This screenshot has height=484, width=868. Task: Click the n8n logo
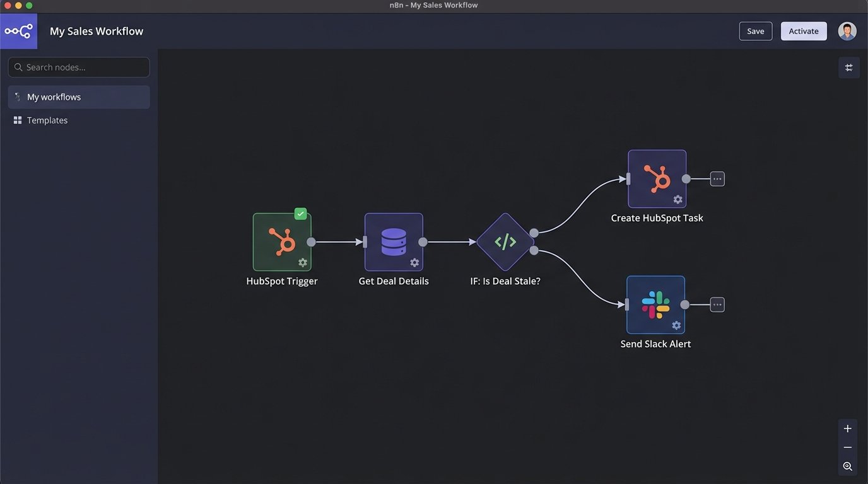pos(18,30)
